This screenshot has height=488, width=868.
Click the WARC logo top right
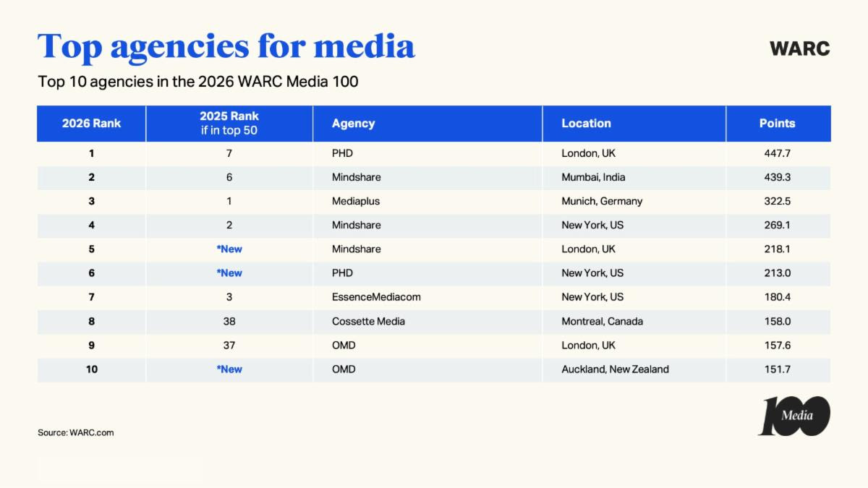point(800,49)
